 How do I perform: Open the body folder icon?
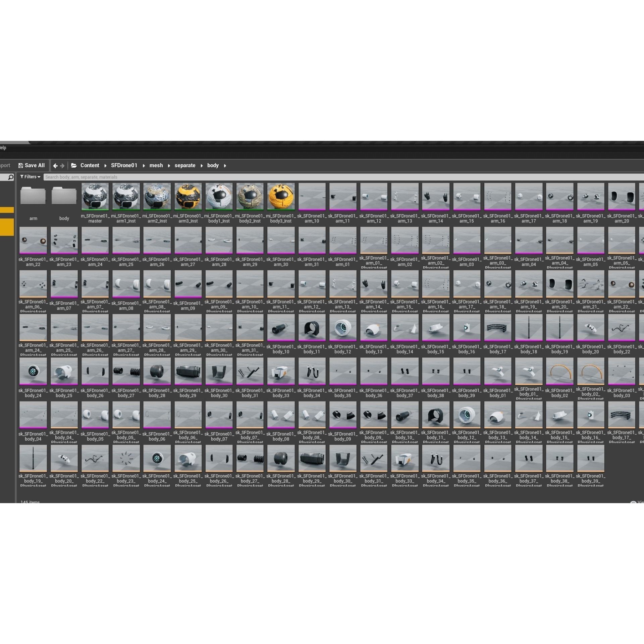coord(64,196)
